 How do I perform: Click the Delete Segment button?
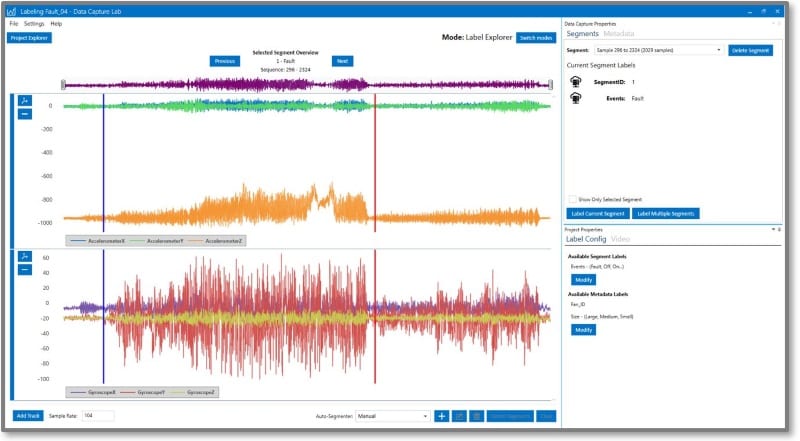click(750, 49)
